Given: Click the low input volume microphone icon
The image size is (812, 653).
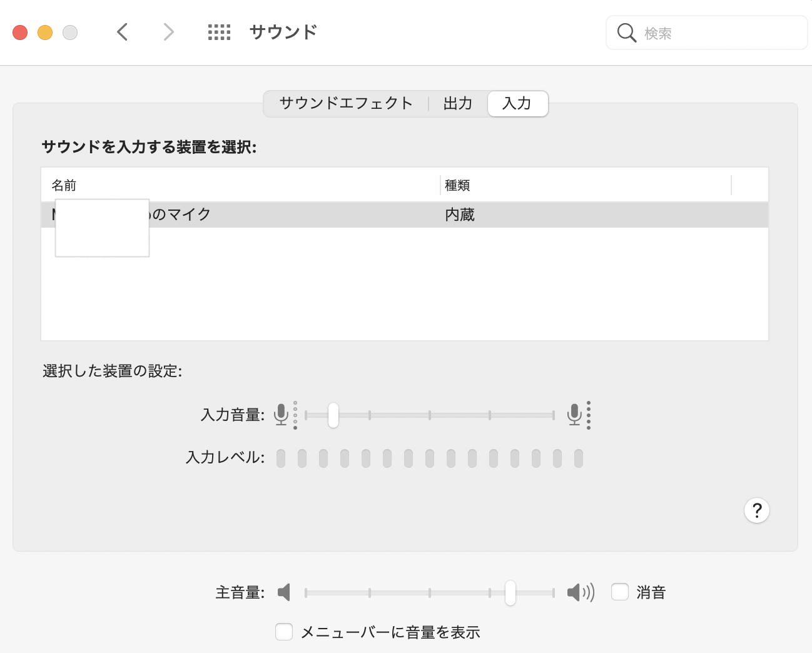Looking at the screenshot, I should click(x=282, y=414).
